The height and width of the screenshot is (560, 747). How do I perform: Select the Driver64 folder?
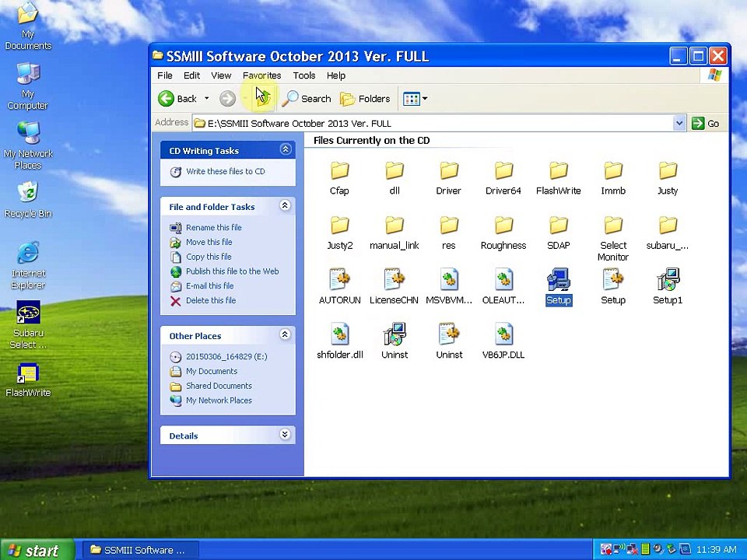point(503,171)
